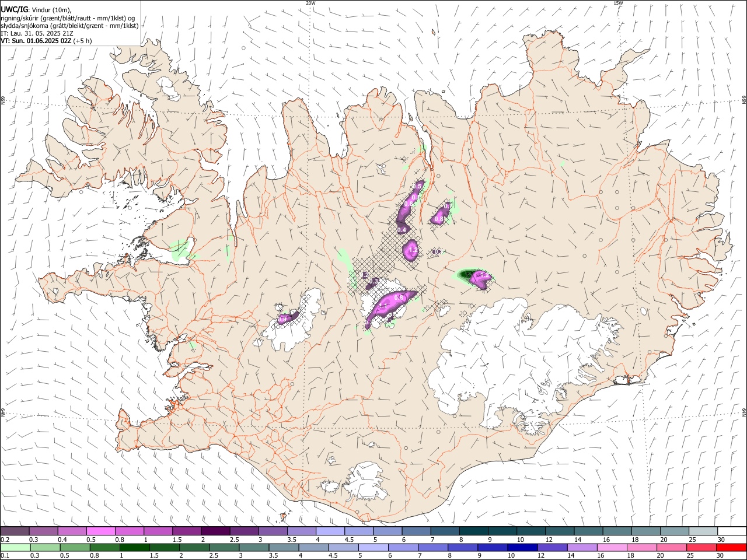Select the rain legend swatch between 25 and 30

tap(701, 547)
